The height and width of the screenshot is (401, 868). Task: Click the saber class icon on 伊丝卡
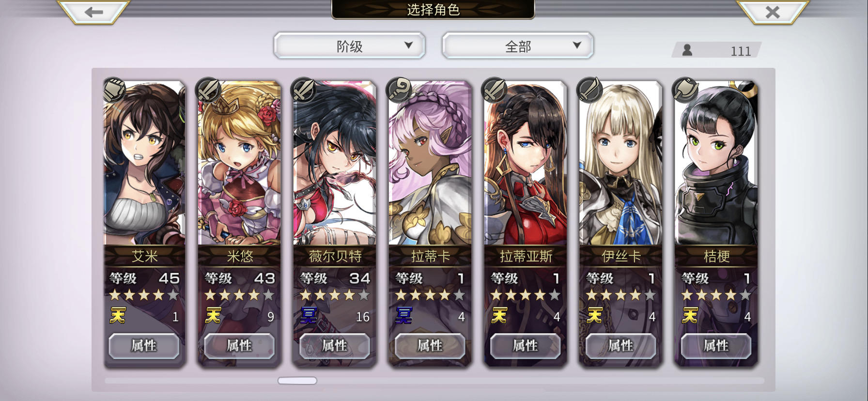pos(590,90)
